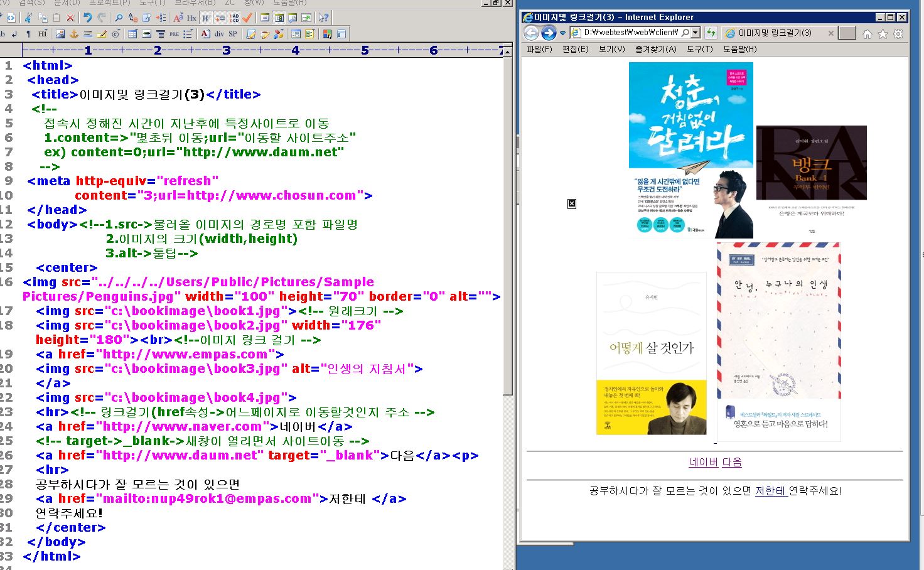The height and width of the screenshot is (570, 924).
Task: Open the IE back-history dropdown arrow
Action: click(562, 33)
